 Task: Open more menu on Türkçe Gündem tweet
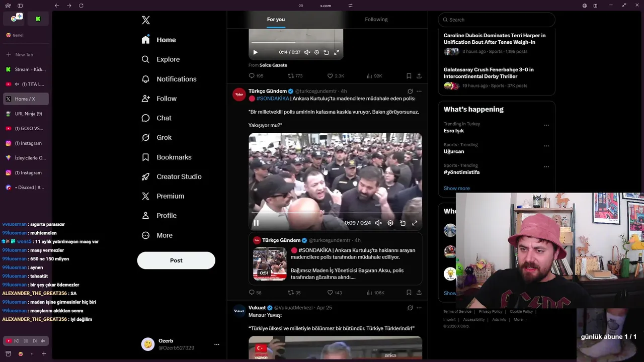419,92
